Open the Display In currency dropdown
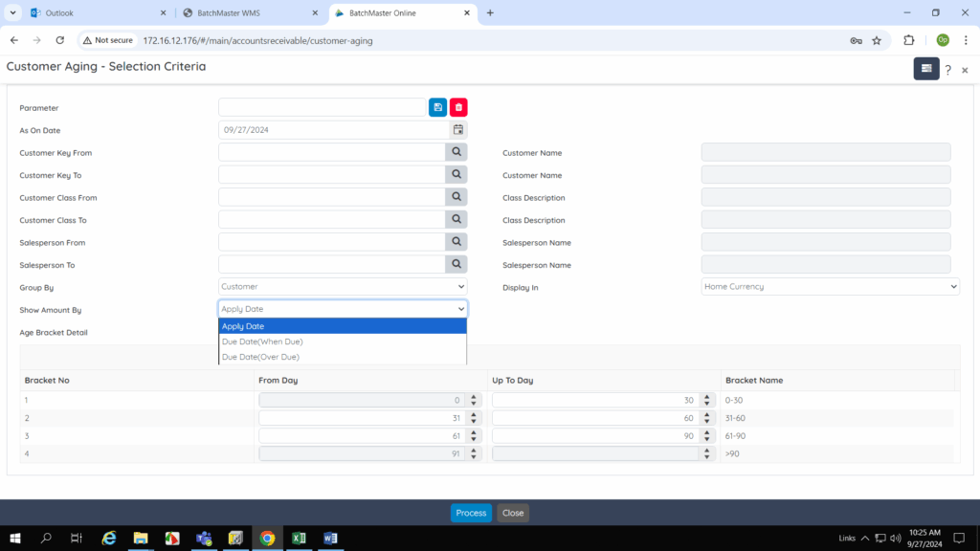 pos(830,287)
